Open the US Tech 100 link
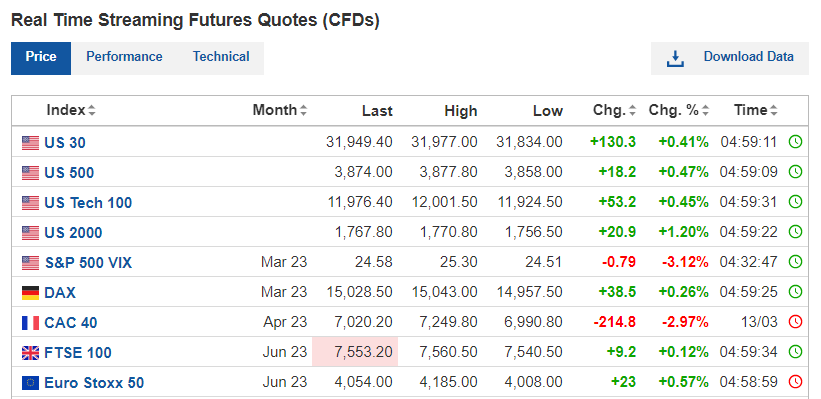The height and width of the screenshot is (399, 821). click(x=88, y=203)
